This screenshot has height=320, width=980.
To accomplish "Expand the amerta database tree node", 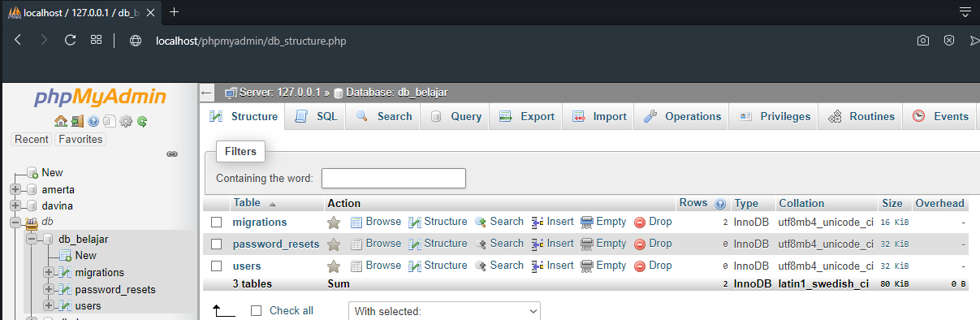I will point(15,189).
